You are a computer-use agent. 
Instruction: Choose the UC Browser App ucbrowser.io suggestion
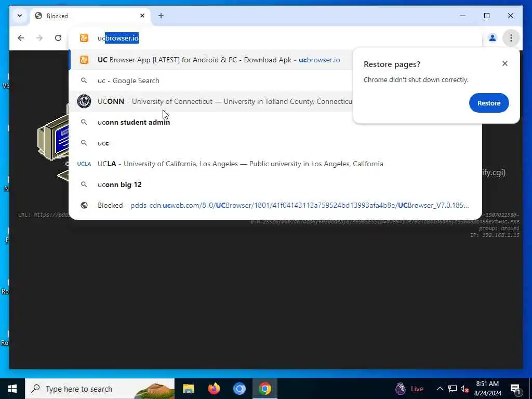210,60
